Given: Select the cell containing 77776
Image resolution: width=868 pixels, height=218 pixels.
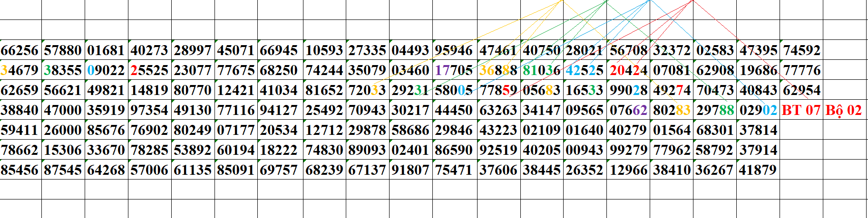Looking at the screenshot, I should (x=801, y=70).
